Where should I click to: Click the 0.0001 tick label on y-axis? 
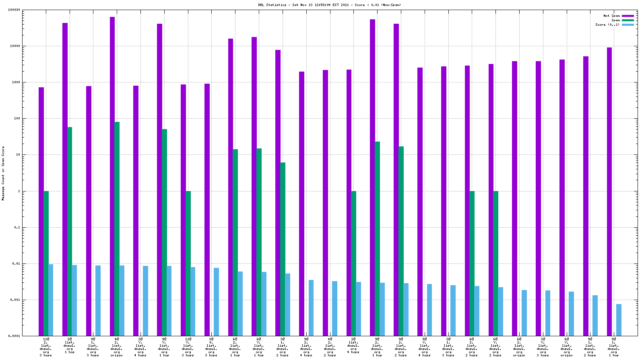pos(14,336)
